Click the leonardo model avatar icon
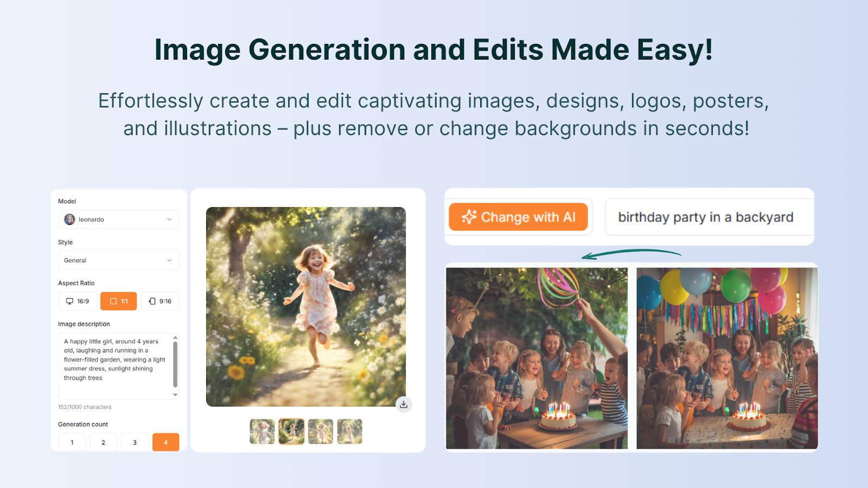The image size is (868, 488). point(69,219)
